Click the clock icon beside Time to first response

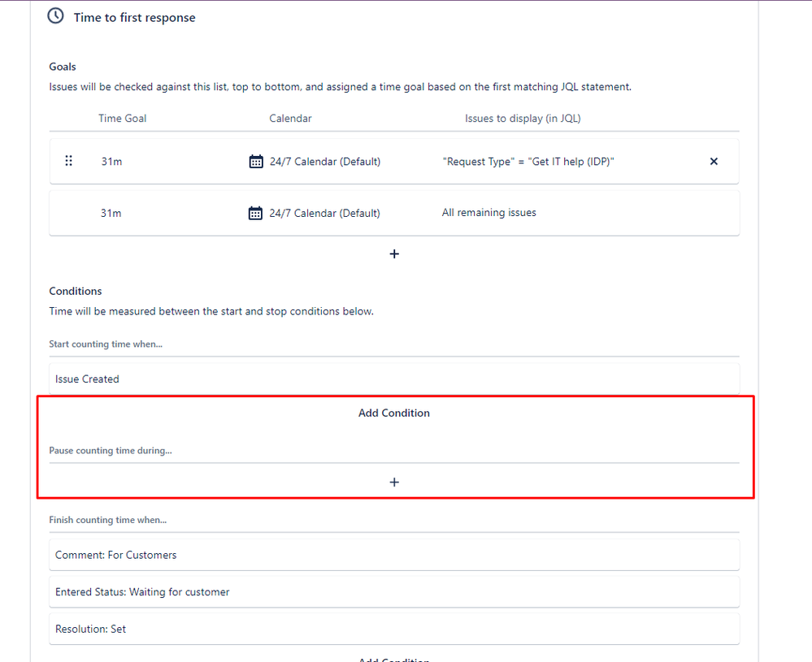point(55,16)
